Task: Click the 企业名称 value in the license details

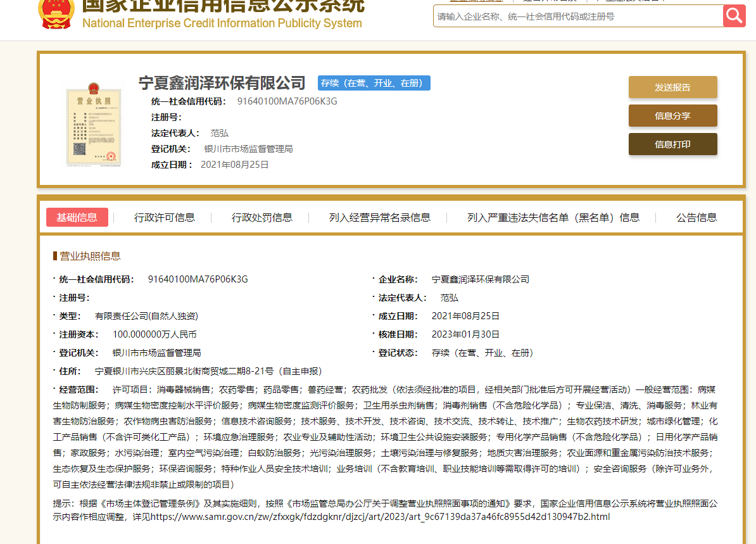Action: (481, 279)
